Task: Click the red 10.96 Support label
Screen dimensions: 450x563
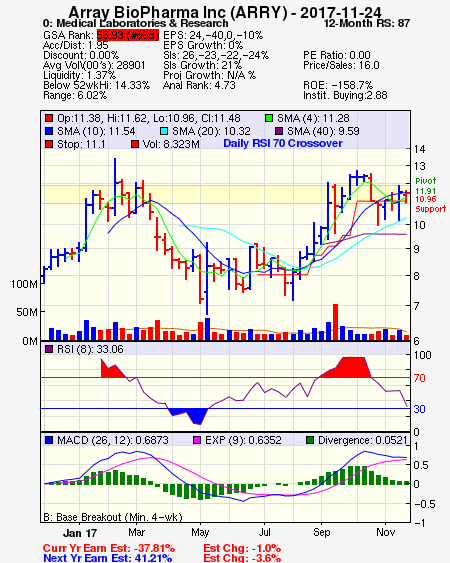Action: (x=431, y=204)
